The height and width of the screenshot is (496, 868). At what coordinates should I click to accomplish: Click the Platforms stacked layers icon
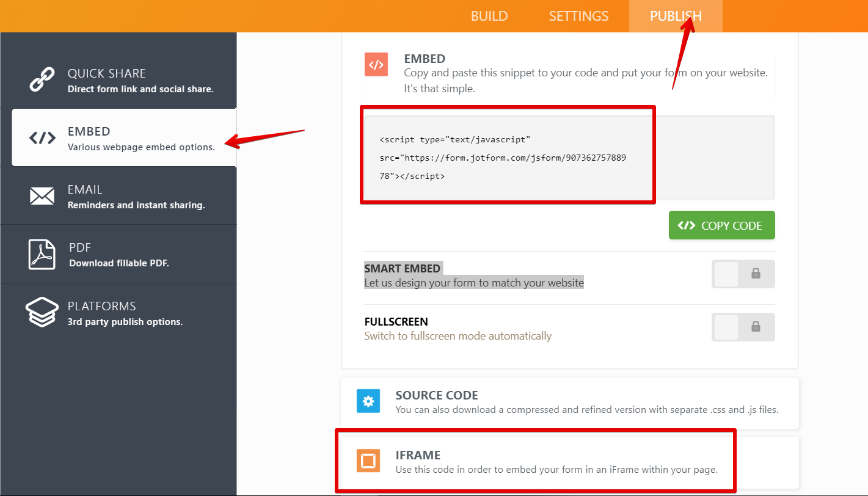(x=42, y=312)
